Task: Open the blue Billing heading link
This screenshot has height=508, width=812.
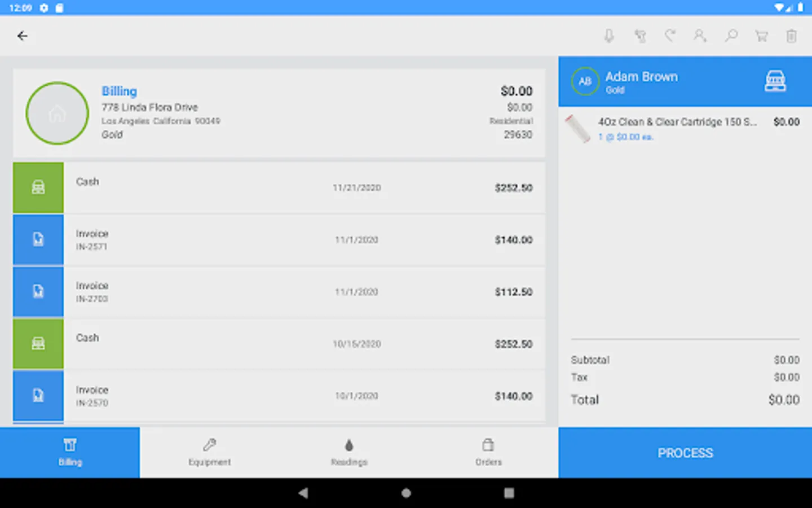Action: [x=119, y=91]
